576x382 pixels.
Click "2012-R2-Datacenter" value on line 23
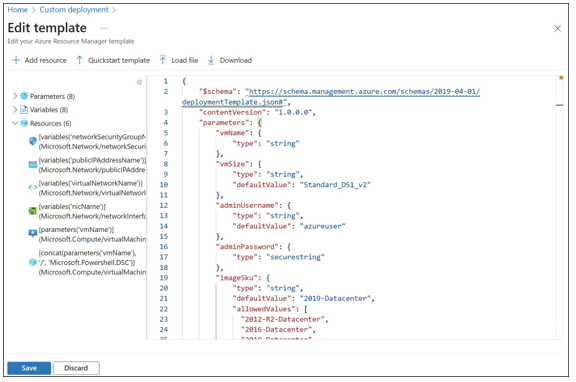tap(283, 320)
